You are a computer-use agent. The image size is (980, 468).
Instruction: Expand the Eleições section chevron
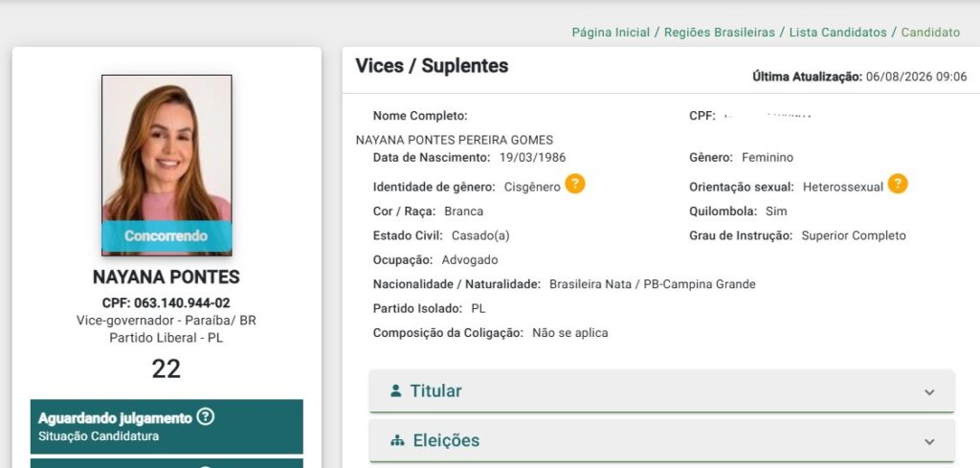point(929,441)
